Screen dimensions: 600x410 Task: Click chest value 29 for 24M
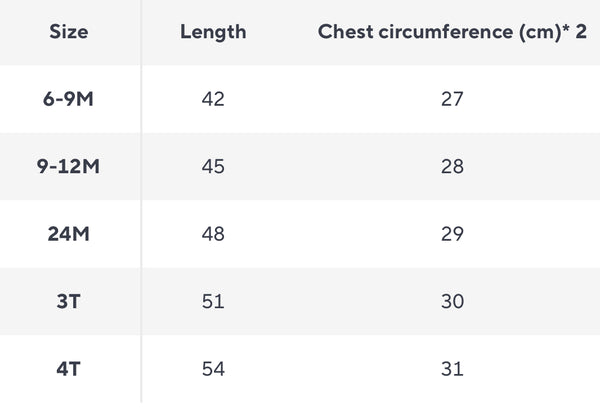(452, 234)
